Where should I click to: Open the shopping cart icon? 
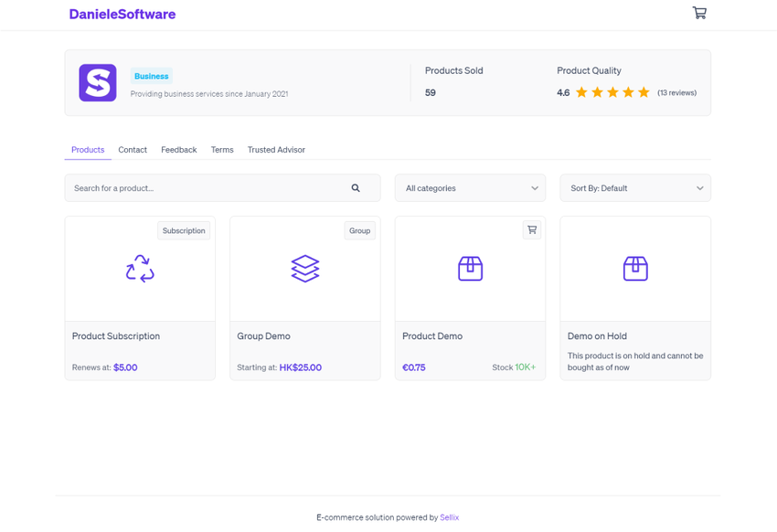point(699,13)
